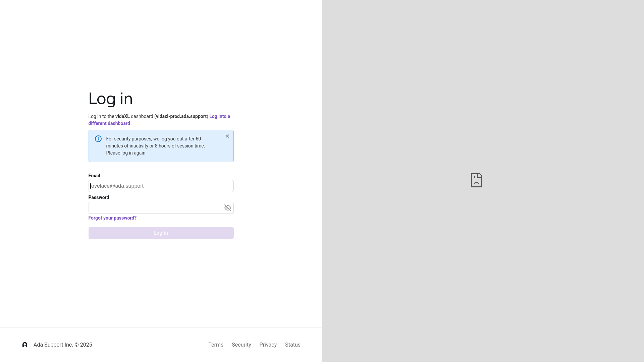Click the Password field label
This screenshot has height=362, width=644.
click(99, 197)
